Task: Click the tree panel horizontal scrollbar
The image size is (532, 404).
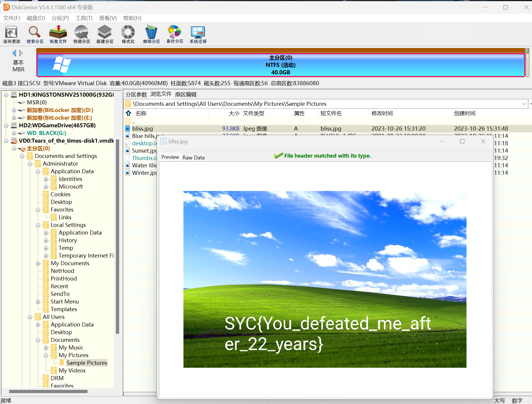Action: 48,391
